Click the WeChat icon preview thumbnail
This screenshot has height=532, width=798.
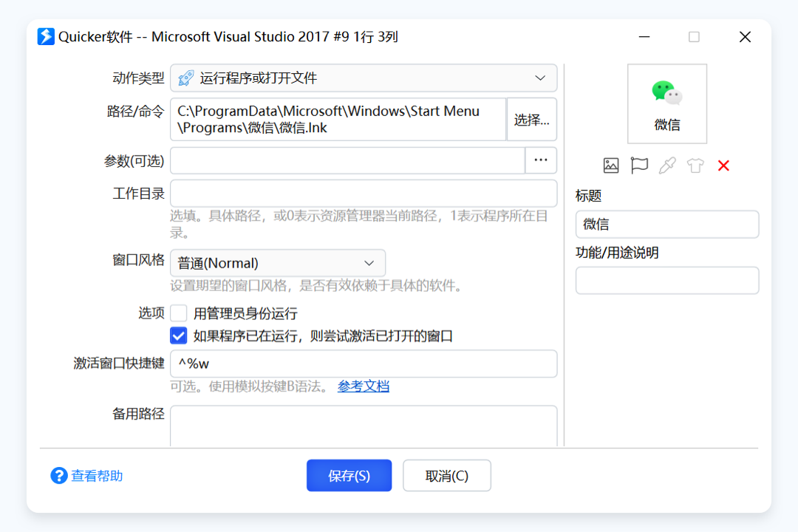pyautogui.click(x=666, y=103)
